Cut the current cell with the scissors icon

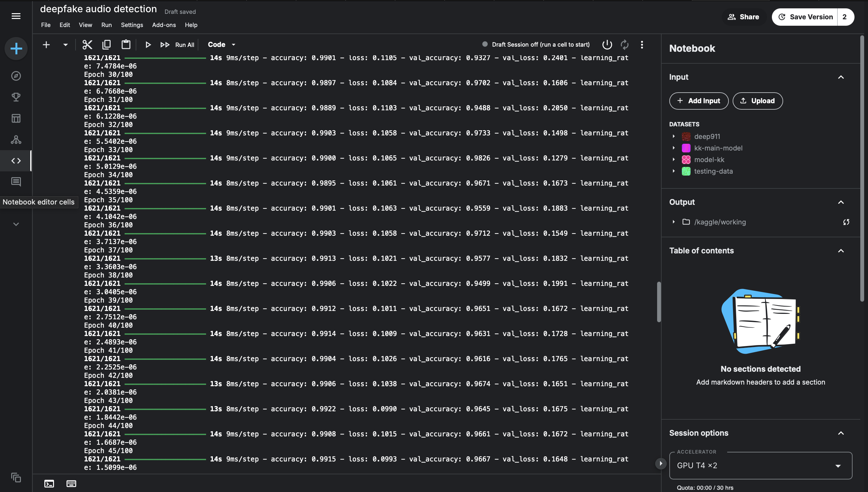tap(87, 44)
